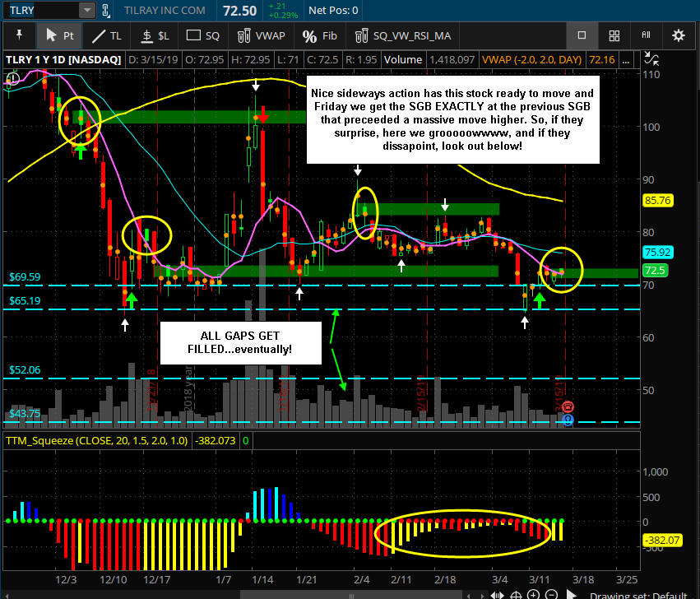Click the pin icon in the toolbar

coord(20,35)
